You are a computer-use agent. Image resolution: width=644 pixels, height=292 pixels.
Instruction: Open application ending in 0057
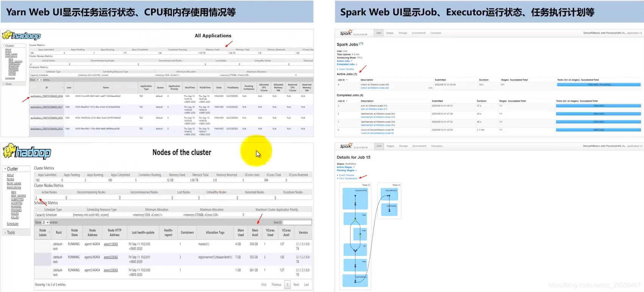pyautogui.click(x=47, y=107)
